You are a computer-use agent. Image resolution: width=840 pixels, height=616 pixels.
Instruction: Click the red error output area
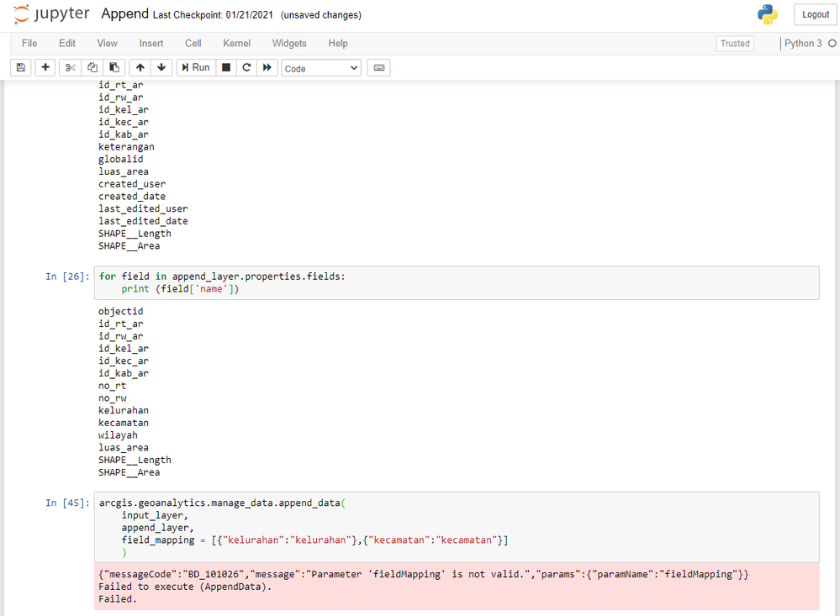457,587
